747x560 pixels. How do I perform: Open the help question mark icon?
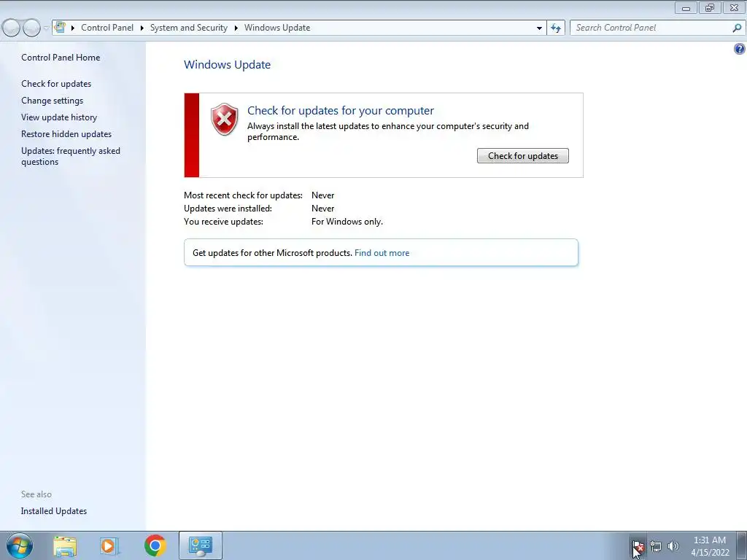click(740, 49)
